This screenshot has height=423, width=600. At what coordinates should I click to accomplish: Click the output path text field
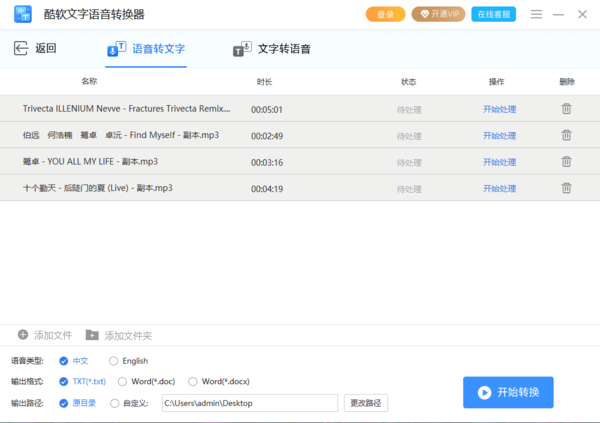tap(249, 403)
